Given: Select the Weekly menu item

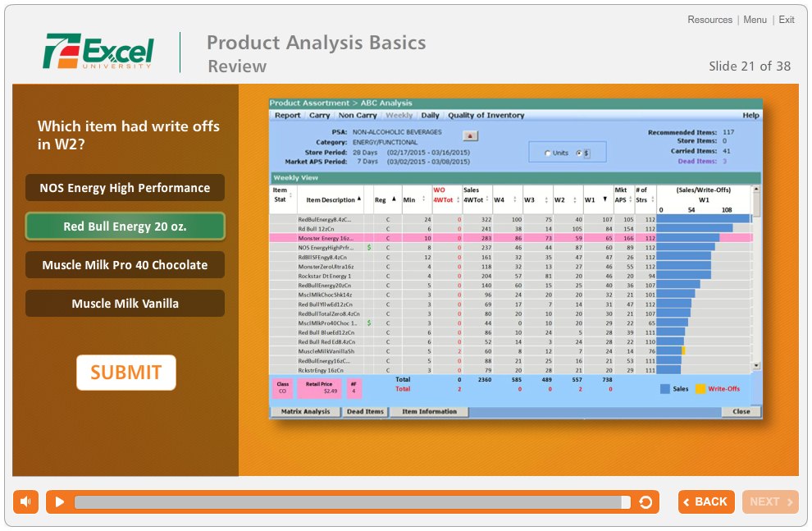Looking at the screenshot, I should tap(399, 116).
